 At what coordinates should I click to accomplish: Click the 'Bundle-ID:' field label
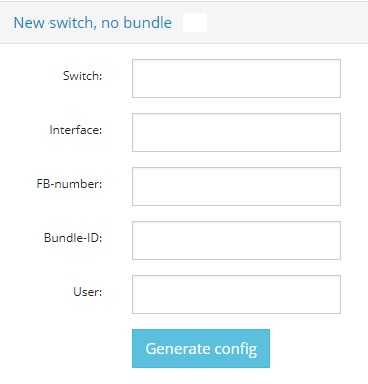pos(73,238)
